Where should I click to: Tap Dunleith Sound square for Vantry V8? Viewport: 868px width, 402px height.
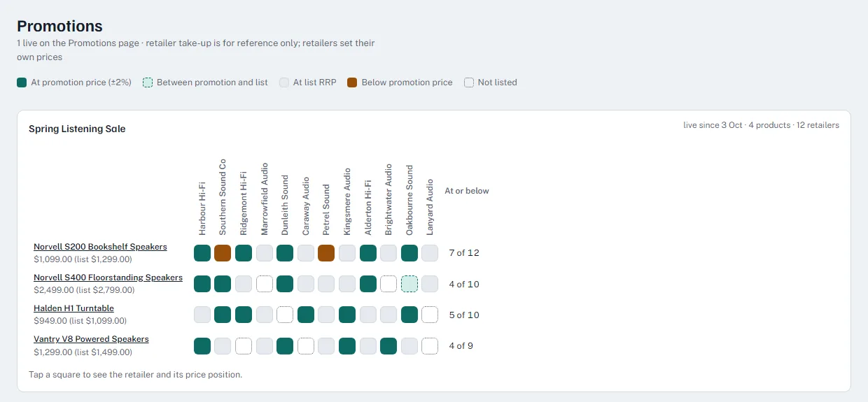(x=285, y=345)
